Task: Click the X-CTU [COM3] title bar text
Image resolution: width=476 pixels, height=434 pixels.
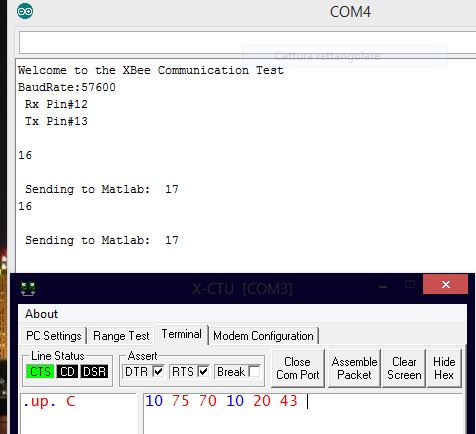Action: (242, 289)
